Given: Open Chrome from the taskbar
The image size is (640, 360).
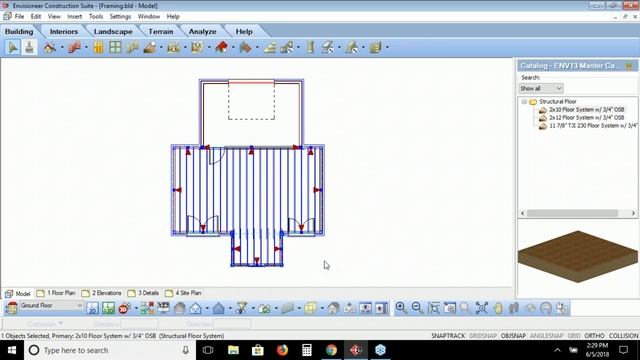Looking at the screenshot, I should coord(331,350).
